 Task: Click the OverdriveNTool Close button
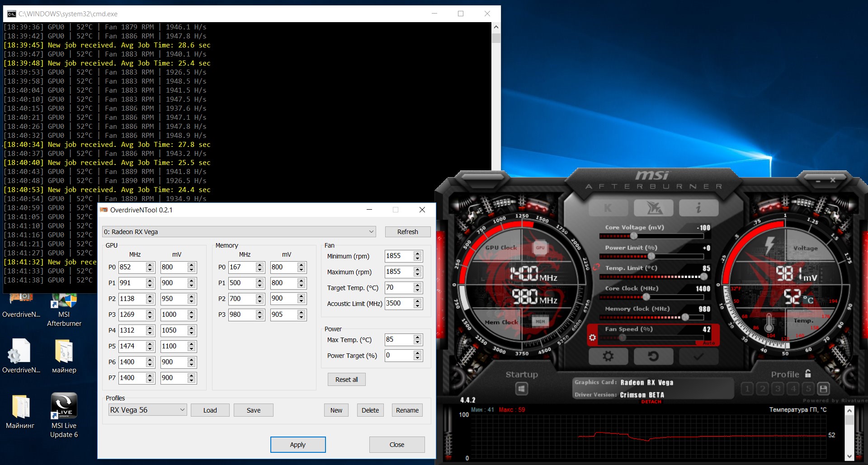tap(397, 445)
